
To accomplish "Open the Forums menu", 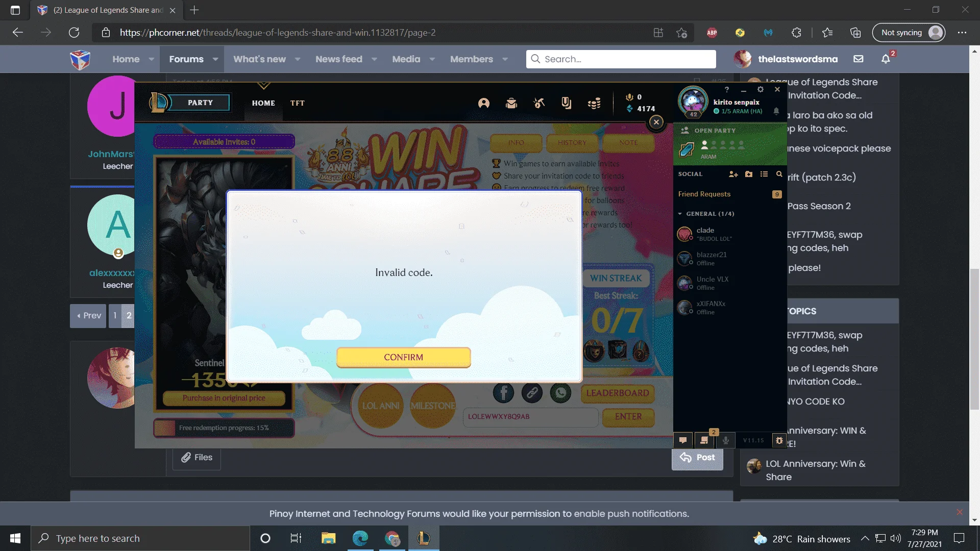I will (186, 59).
